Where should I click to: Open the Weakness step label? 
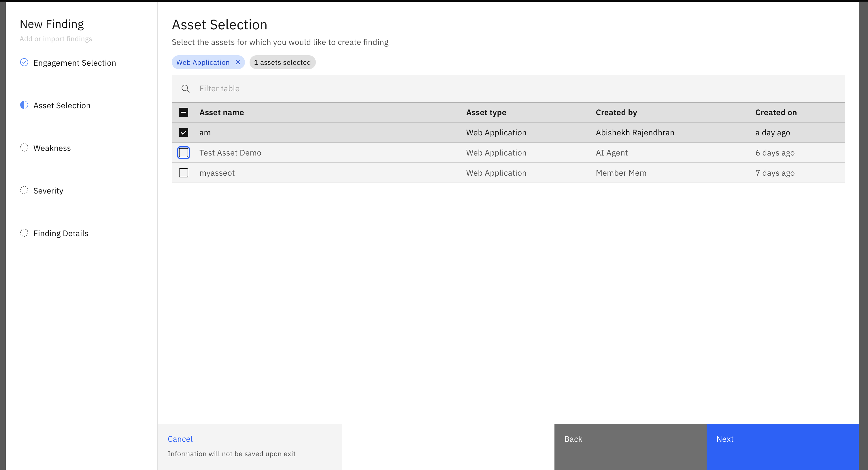[52, 148]
